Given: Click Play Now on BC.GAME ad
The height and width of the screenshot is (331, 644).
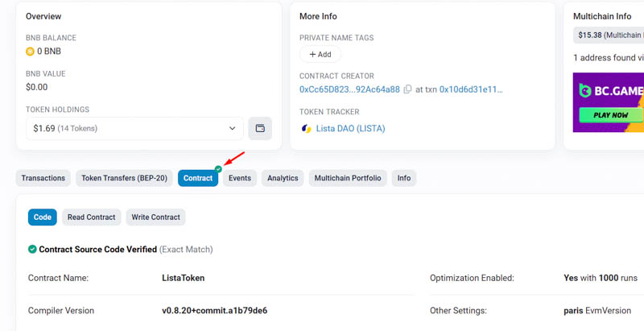Looking at the screenshot, I should (611, 115).
